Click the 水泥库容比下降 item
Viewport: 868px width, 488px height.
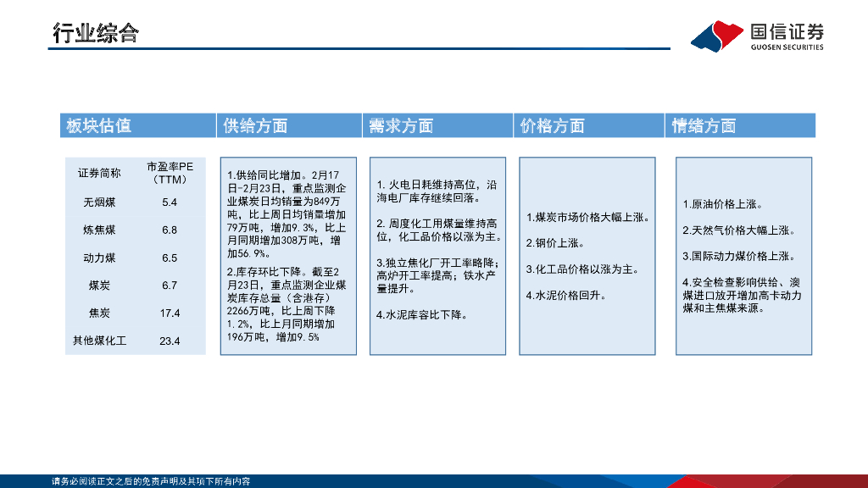pyautogui.click(x=422, y=315)
